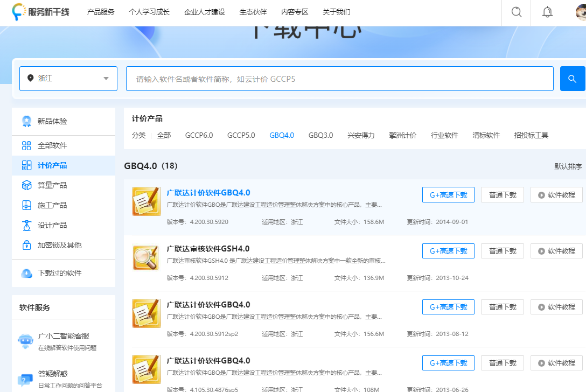Select the GBQ4.0 category filter

282,135
